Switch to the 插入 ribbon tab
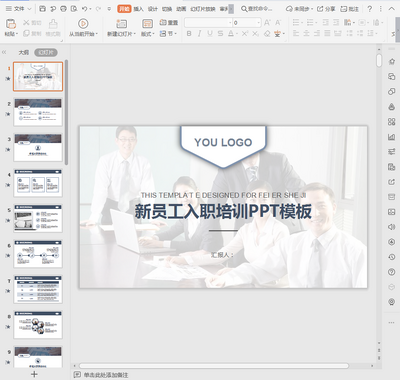The width and height of the screenshot is (400, 380). (x=138, y=9)
